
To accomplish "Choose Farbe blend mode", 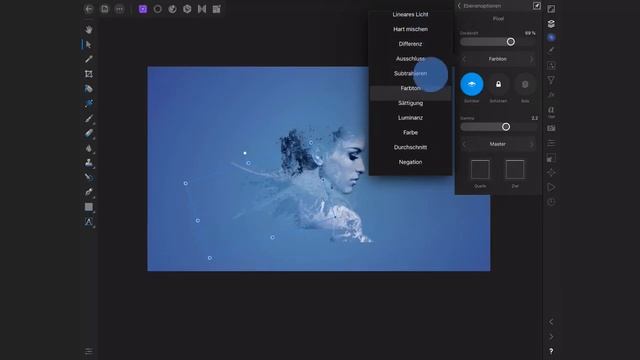I will tap(410, 132).
